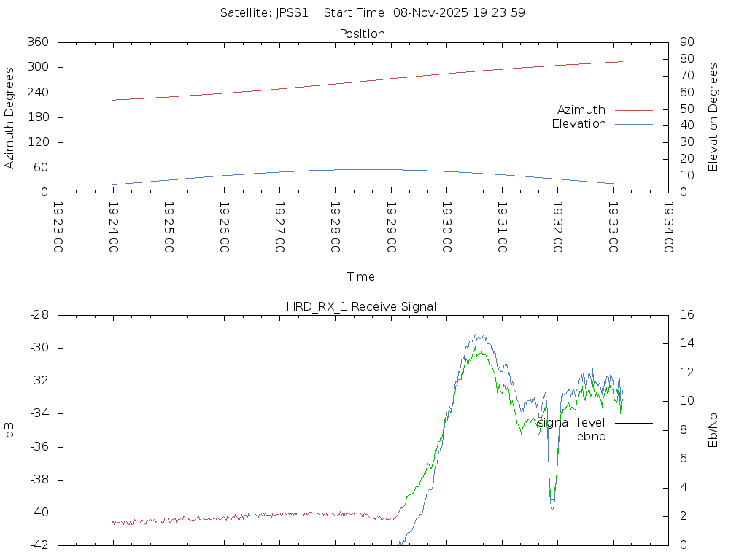Select the ebno legend entry text
The height and width of the screenshot is (560, 747).
(x=591, y=437)
